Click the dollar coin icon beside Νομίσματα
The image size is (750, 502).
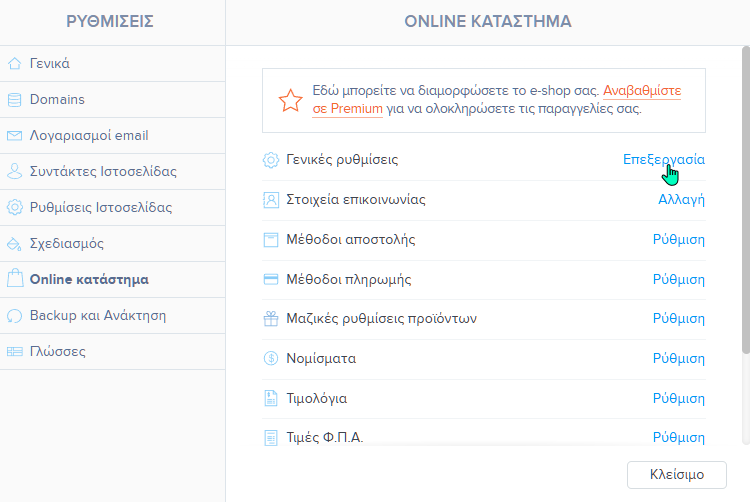point(270,359)
